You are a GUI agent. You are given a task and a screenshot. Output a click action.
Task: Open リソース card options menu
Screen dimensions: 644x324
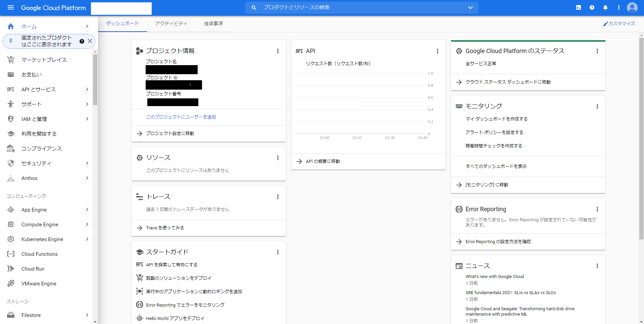pyautogui.click(x=278, y=158)
